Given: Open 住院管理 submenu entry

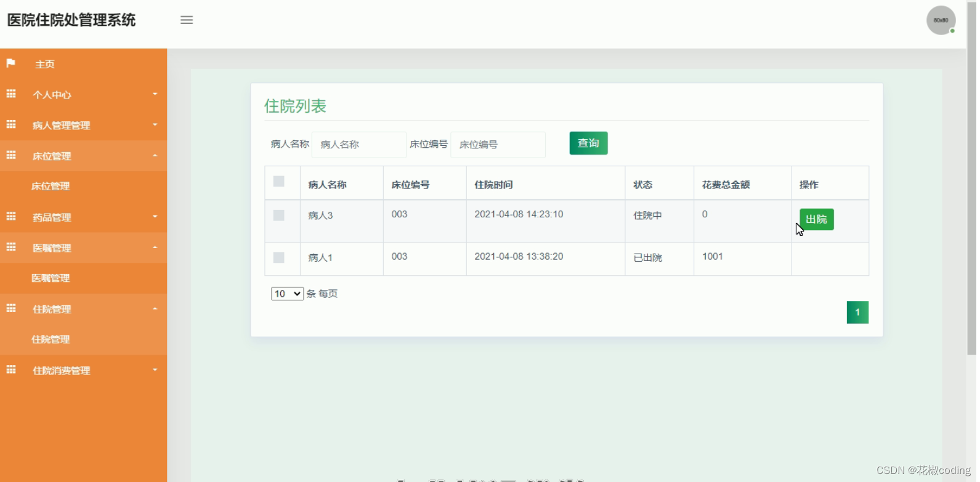Looking at the screenshot, I should point(83,339).
